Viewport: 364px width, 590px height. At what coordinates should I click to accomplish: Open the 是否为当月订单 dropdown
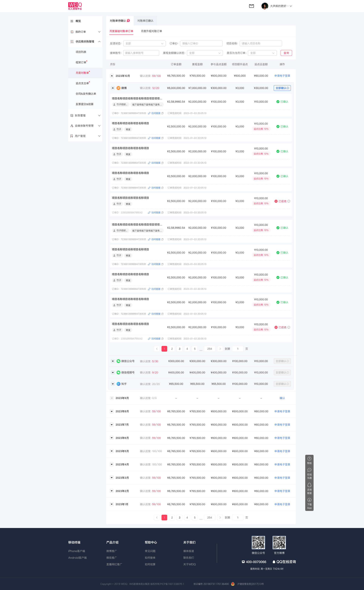tap(262, 53)
